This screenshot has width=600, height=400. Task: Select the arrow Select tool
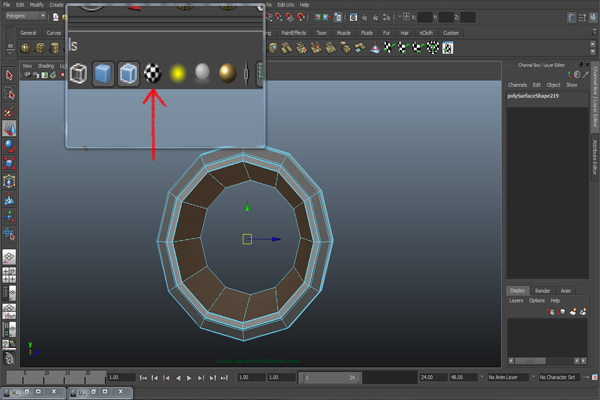coord(9,75)
